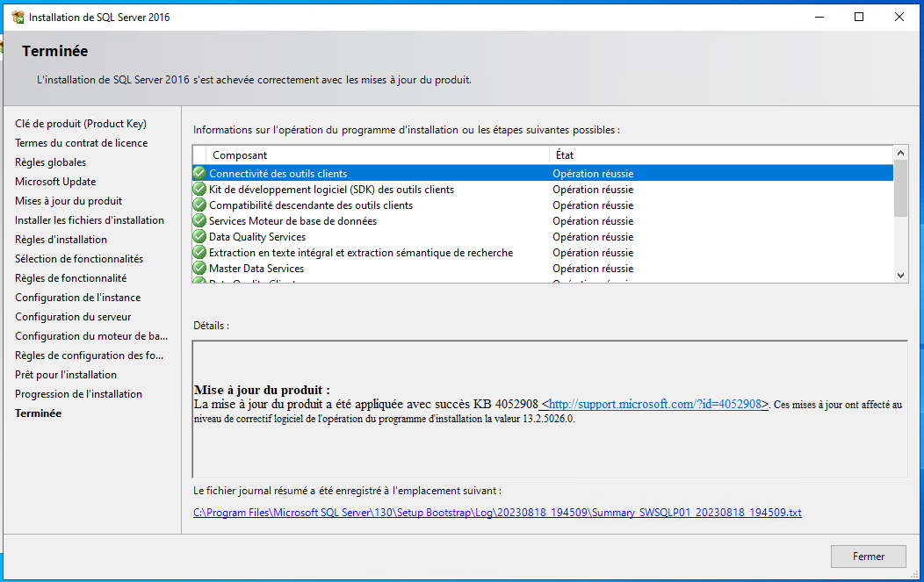Click Opération réussie status for Master Data Services
Viewport: 924px width, 582px height.
(593, 268)
